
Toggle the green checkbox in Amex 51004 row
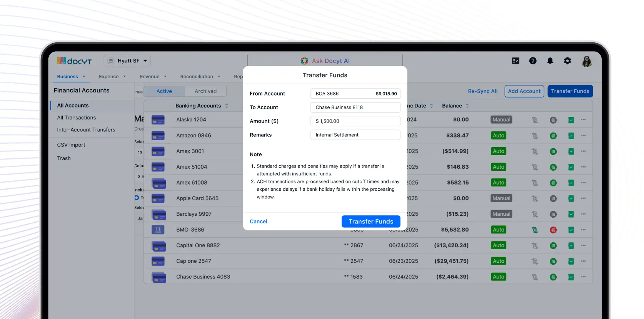click(x=571, y=167)
